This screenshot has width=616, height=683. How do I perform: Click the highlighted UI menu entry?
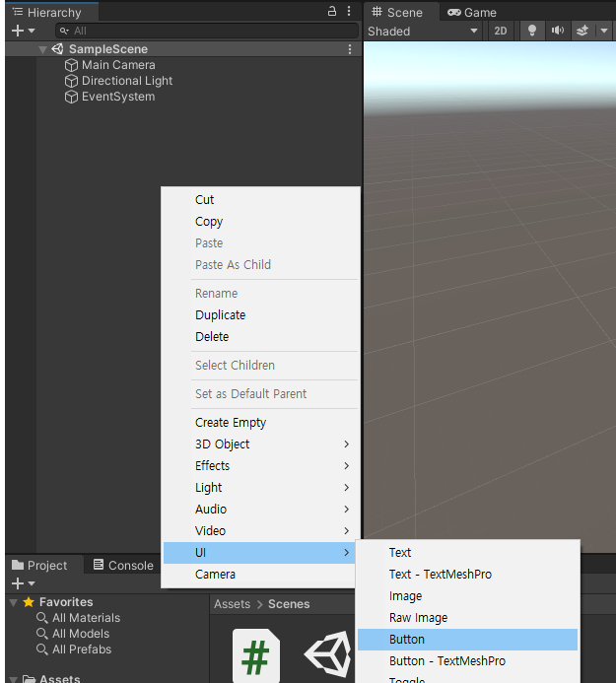[259, 553]
